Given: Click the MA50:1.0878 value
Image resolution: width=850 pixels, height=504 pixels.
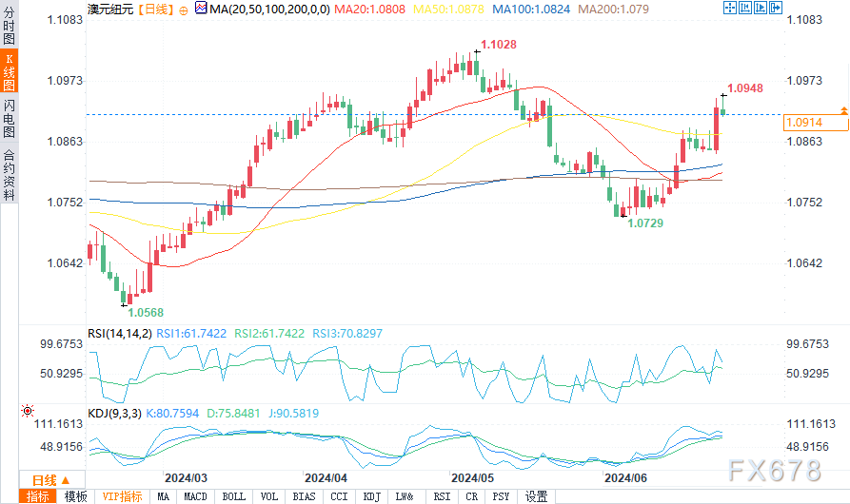Looking at the screenshot, I should [x=448, y=10].
